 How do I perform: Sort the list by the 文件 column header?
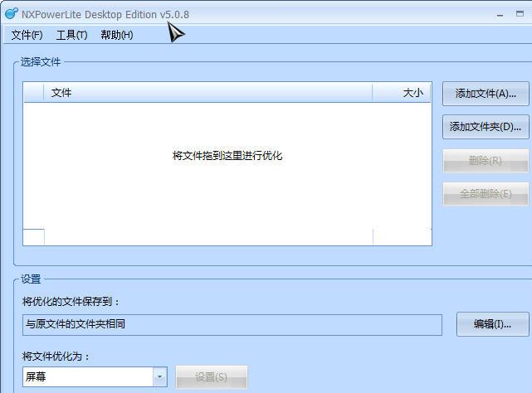[x=207, y=93]
